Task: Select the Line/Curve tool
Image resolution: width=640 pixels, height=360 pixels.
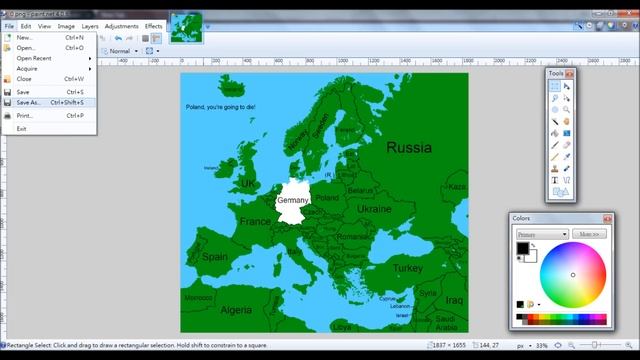Action: (567, 180)
